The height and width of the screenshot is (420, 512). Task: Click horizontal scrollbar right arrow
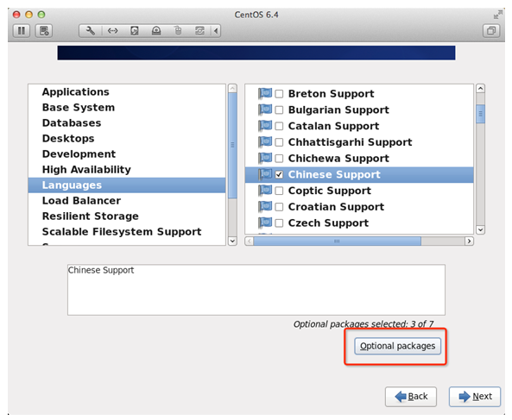[x=469, y=241]
